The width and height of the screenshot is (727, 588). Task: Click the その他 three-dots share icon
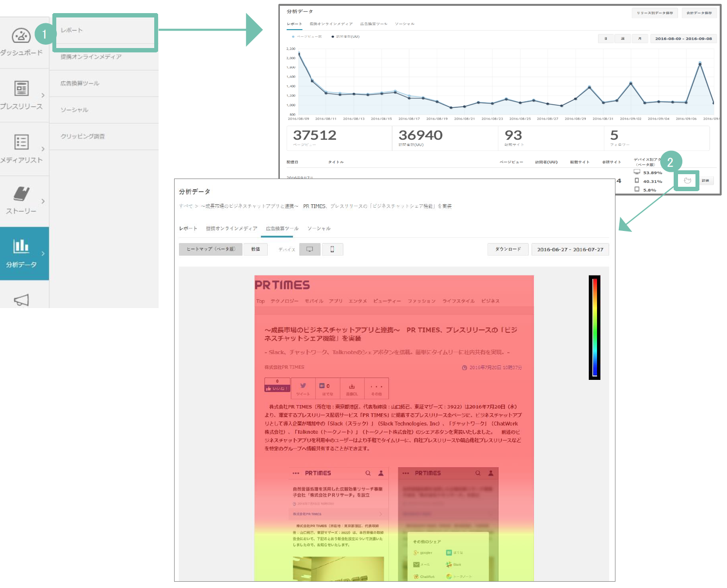376,388
